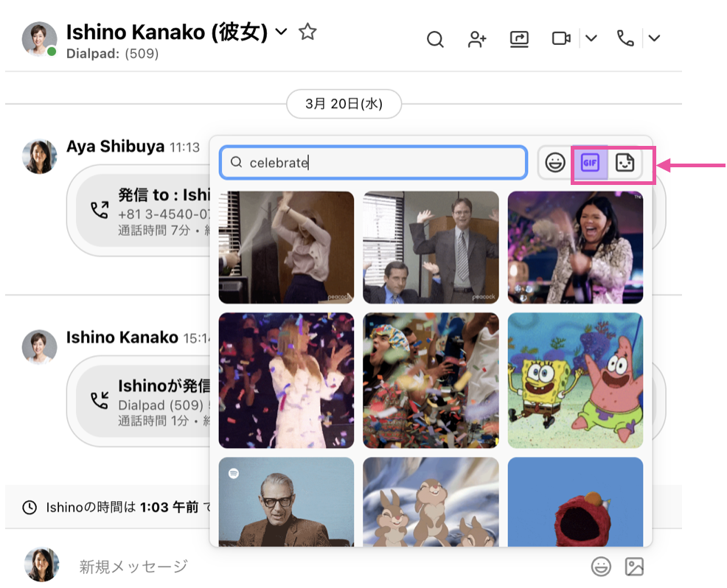Click the clock icon beside Ishino's local time
Viewport: 727px width, 588px height.
point(29,507)
